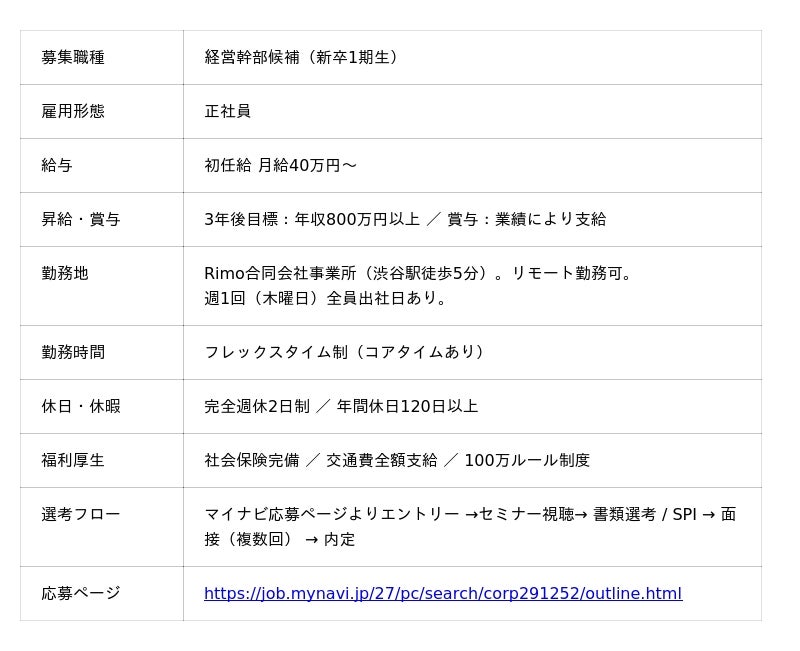Click the 休日・休暇 row label

(x=81, y=406)
